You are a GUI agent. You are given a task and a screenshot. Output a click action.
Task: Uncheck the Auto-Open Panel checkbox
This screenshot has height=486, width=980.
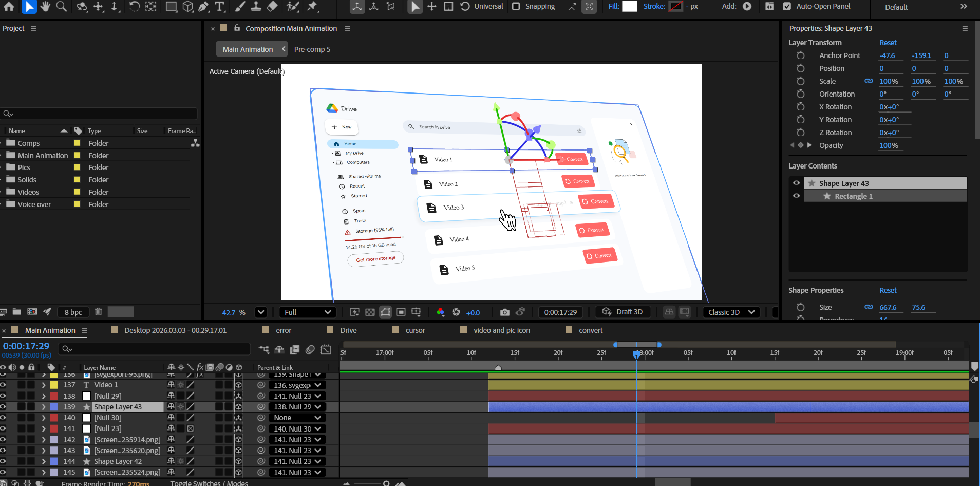(786, 6)
